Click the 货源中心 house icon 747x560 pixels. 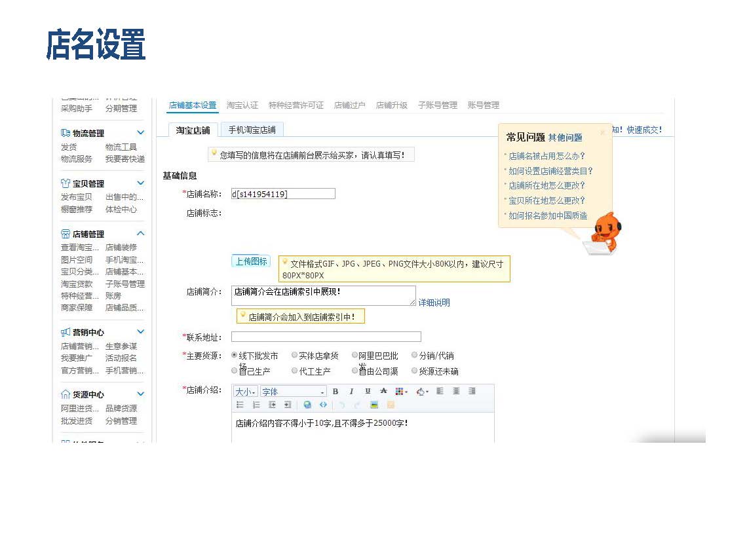tap(66, 394)
